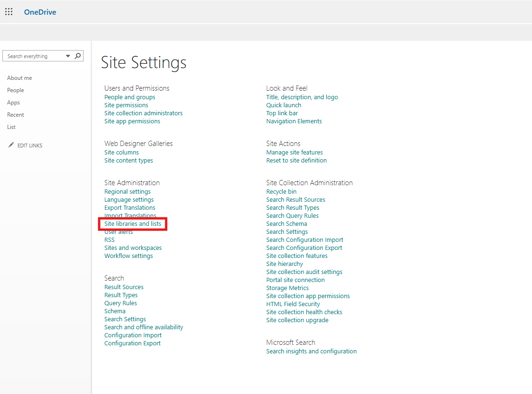Open Query Rules under Search
This screenshot has width=532, height=394.
point(120,303)
